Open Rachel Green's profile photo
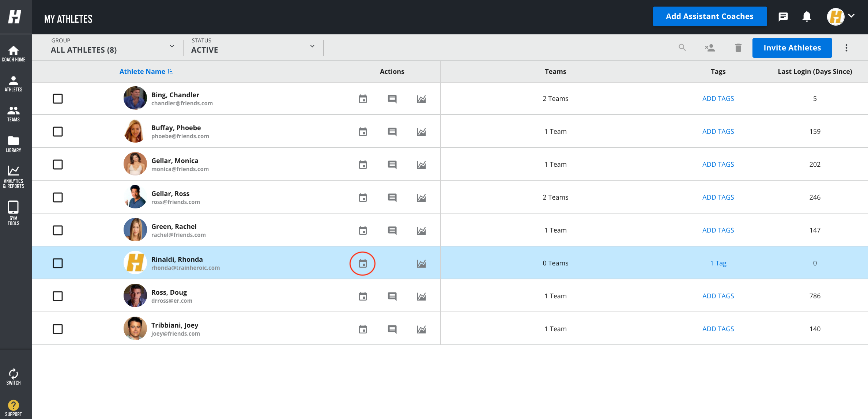868x419 pixels. pos(135,230)
